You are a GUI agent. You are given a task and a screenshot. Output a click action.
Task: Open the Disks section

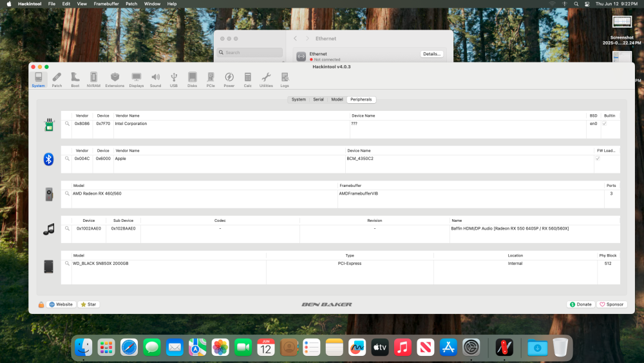pyautogui.click(x=192, y=80)
